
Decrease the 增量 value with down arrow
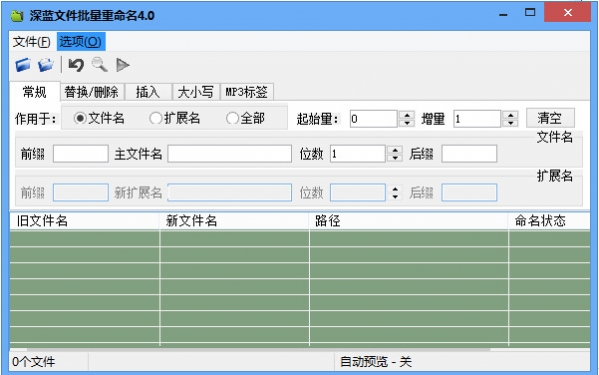click(510, 123)
